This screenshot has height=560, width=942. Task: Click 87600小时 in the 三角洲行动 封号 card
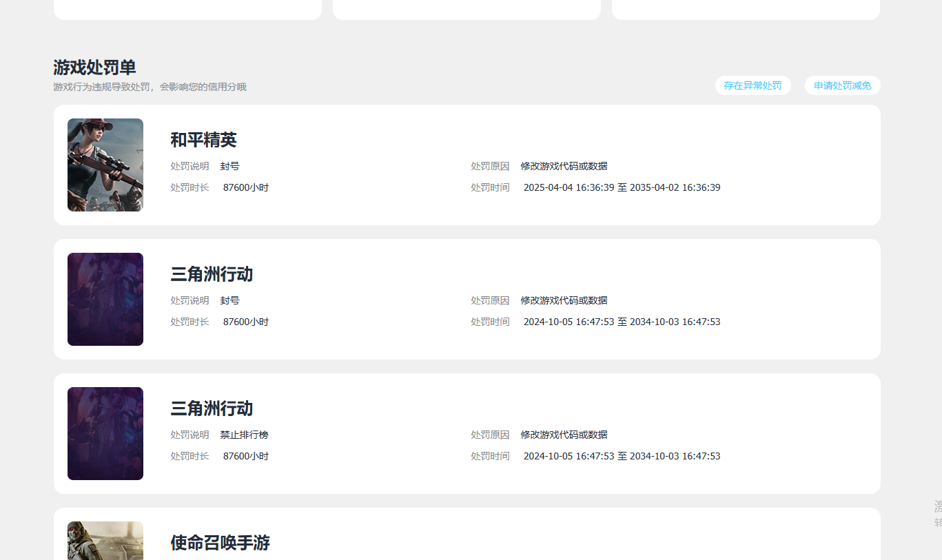pyautogui.click(x=246, y=322)
